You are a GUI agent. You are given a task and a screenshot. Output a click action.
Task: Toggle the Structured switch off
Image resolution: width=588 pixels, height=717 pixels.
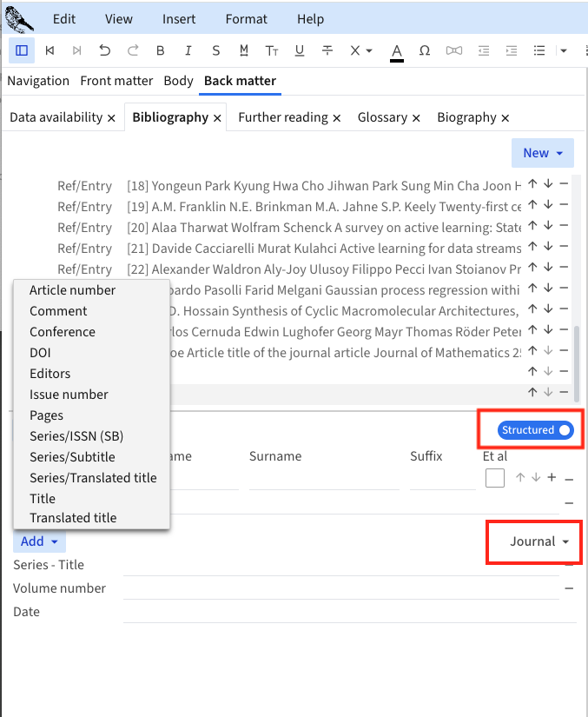pyautogui.click(x=537, y=430)
